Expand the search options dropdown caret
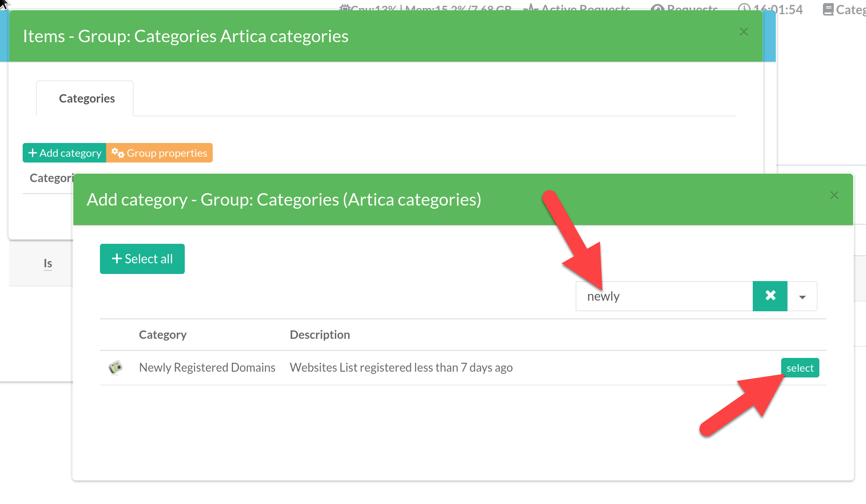866x504 pixels. (802, 297)
